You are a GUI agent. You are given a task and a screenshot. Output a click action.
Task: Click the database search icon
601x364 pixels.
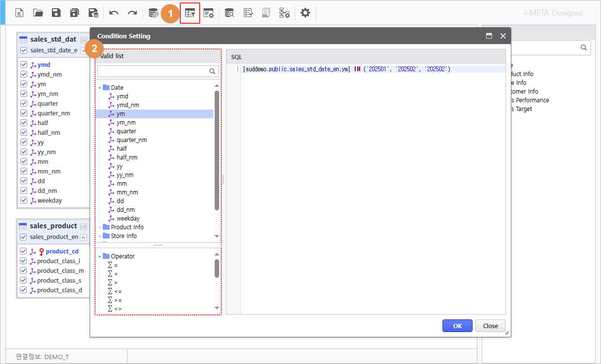(229, 13)
